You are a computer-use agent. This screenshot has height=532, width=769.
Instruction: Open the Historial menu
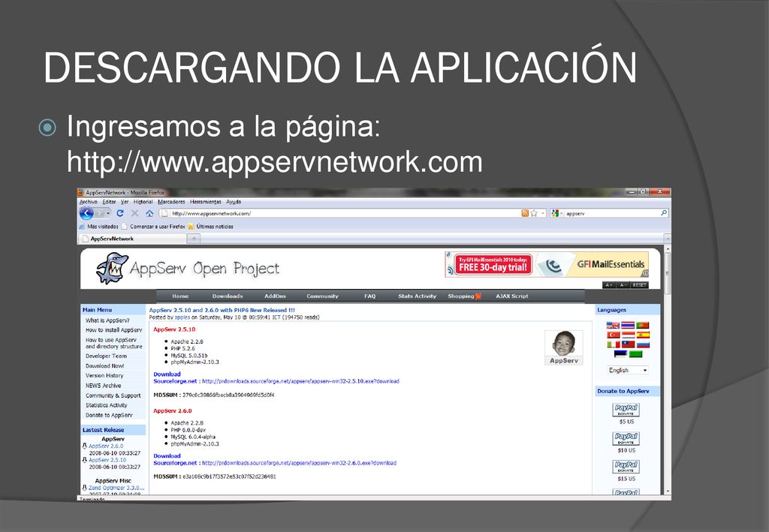pos(143,202)
